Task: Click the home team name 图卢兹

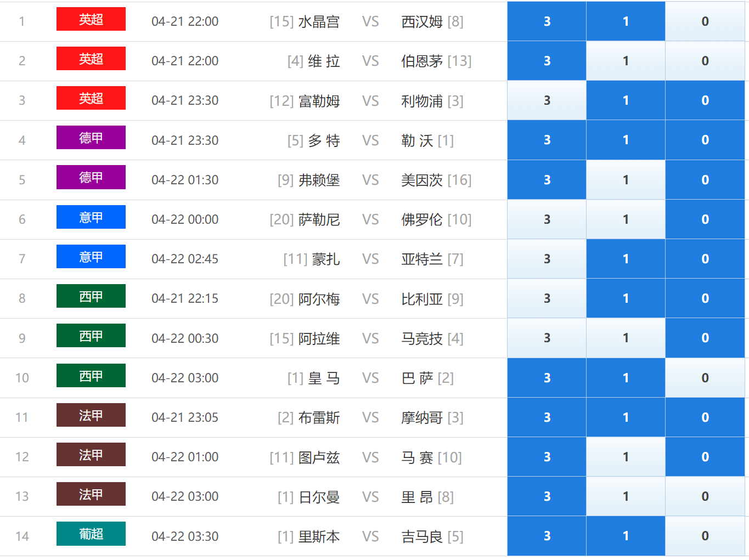Action: [x=319, y=457]
